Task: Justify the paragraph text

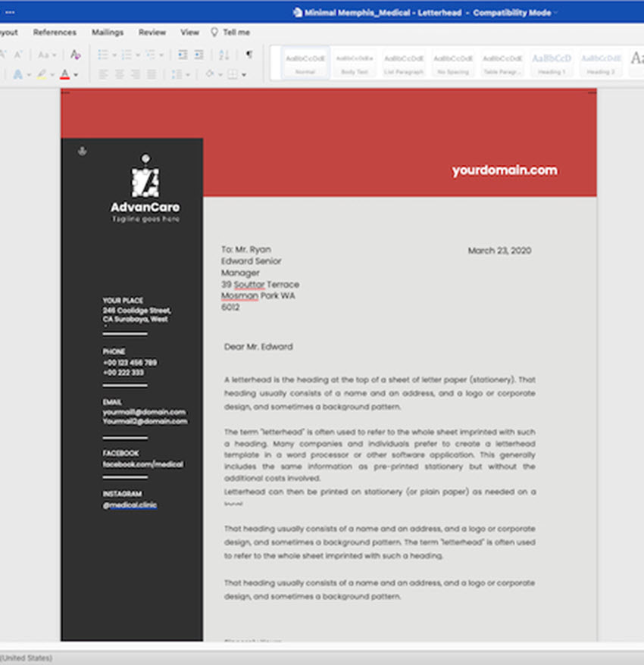Action: click(x=152, y=75)
